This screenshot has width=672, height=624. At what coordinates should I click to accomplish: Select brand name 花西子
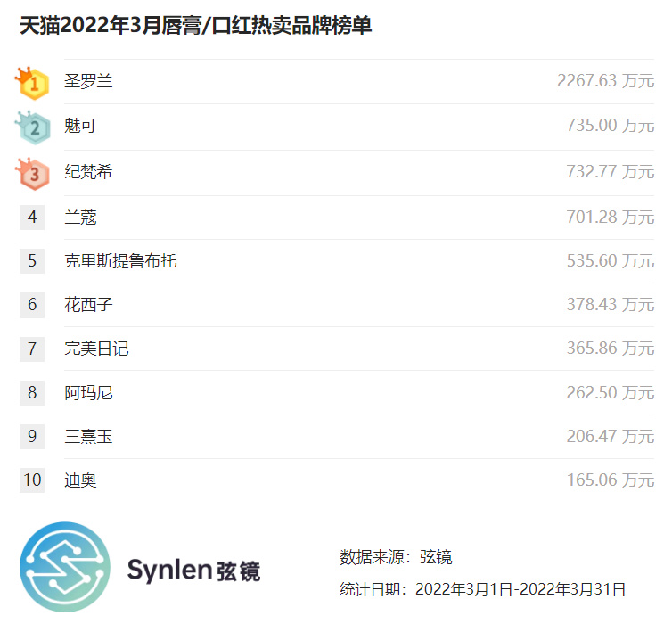click(88, 305)
